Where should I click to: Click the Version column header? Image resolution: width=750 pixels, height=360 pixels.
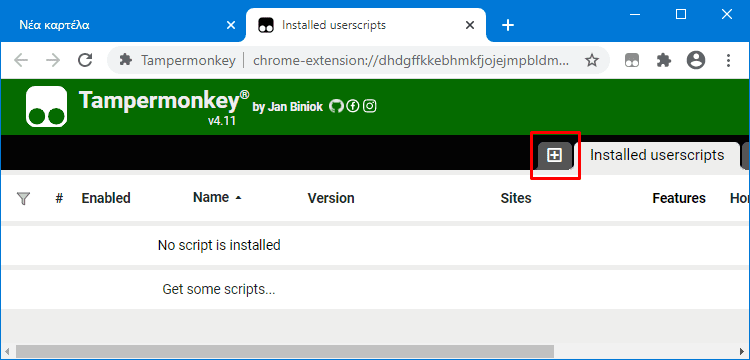(331, 198)
